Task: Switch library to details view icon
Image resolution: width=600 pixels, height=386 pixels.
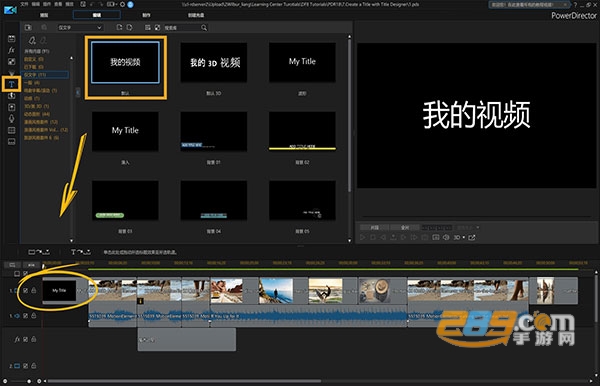Action: [x=148, y=28]
